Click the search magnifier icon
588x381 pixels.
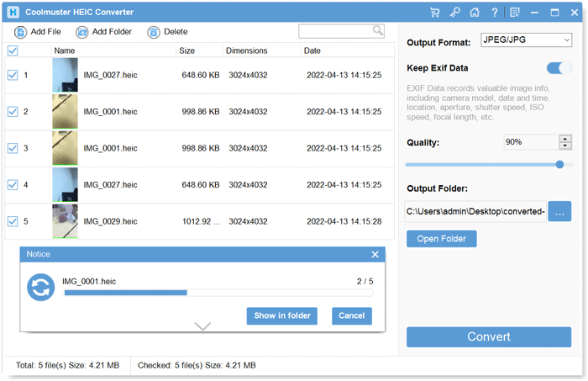click(x=378, y=30)
